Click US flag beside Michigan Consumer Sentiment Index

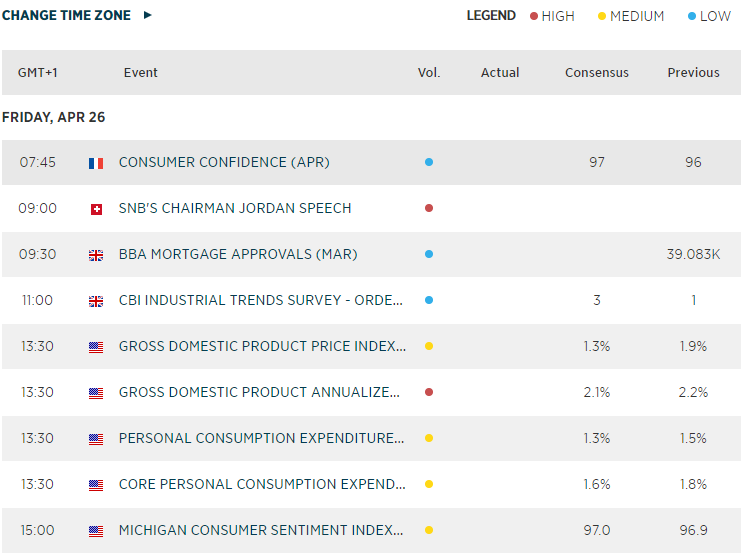[96, 531]
